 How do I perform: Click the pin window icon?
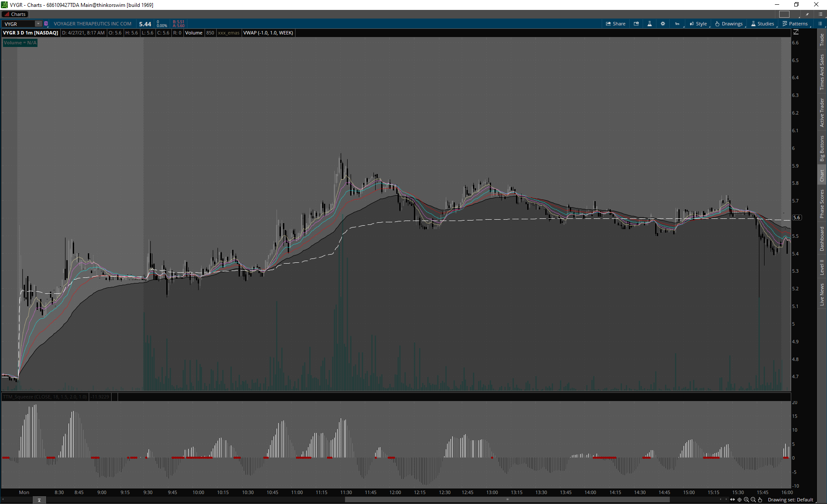coord(807,14)
